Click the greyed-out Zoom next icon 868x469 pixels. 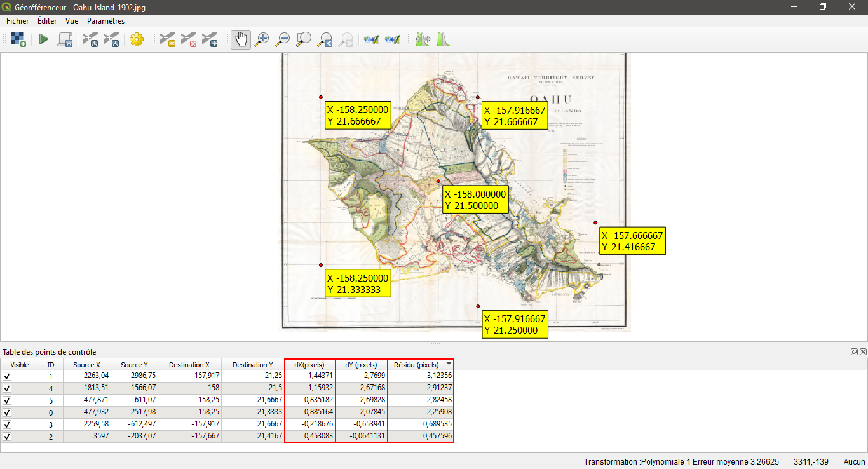pyautogui.click(x=346, y=39)
